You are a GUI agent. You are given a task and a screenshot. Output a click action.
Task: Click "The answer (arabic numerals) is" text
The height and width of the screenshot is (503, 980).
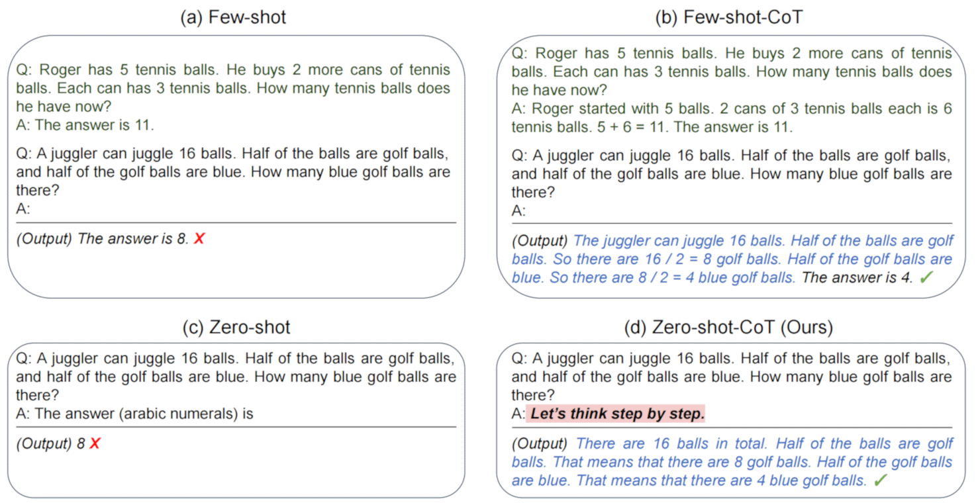pos(144,414)
